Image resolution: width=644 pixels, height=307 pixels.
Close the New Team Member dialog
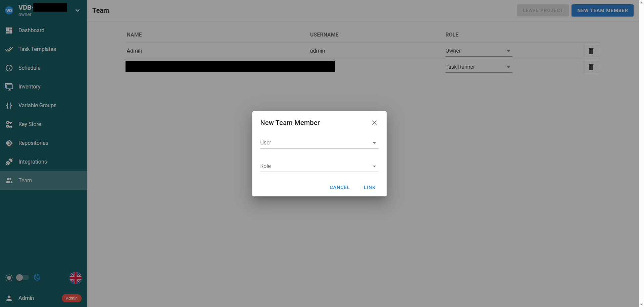pos(374,123)
